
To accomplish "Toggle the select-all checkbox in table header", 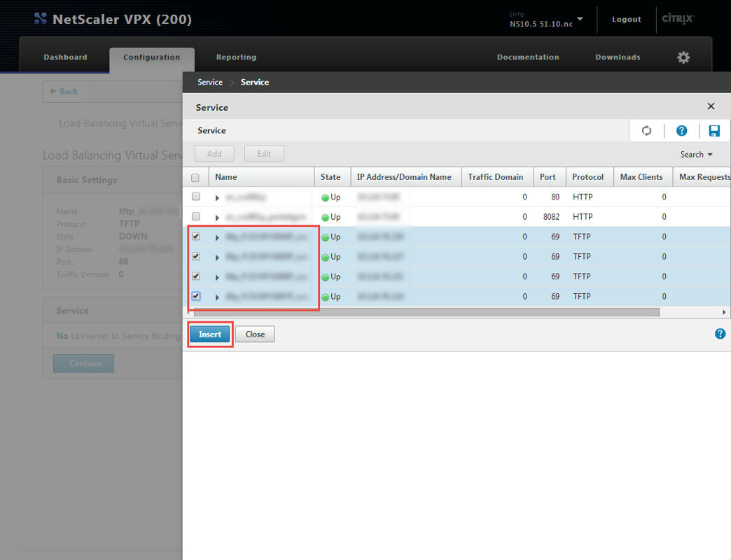I will (195, 178).
